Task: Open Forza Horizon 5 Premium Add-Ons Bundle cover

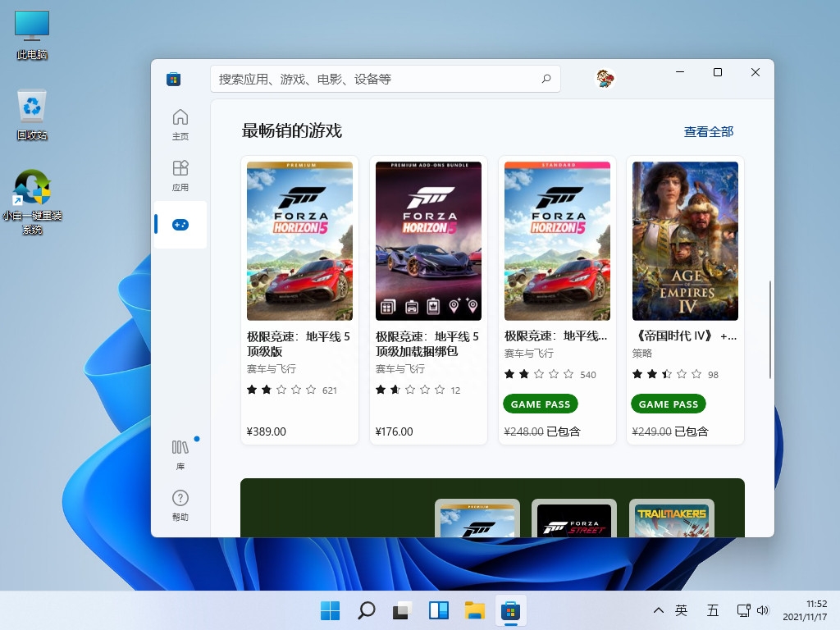Action: click(428, 241)
